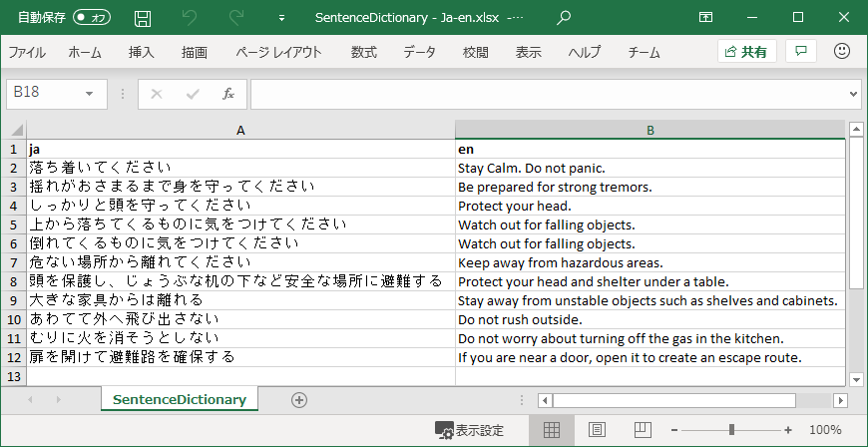Click vertical scrollbar up arrow
The image size is (868, 447).
(x=856, y=130)
